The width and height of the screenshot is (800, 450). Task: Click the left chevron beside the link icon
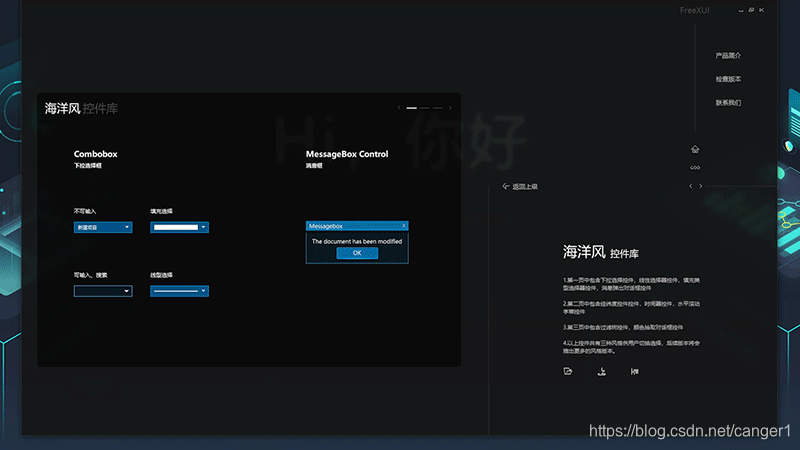coord(691,186)
